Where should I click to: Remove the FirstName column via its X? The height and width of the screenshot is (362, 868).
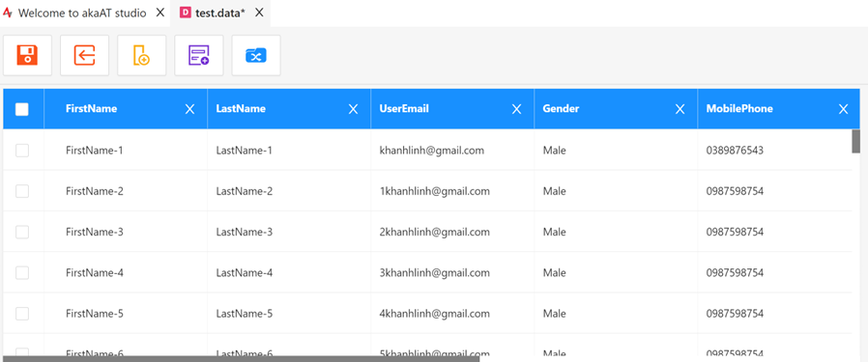pyautogui.click(x=189, y=109)
